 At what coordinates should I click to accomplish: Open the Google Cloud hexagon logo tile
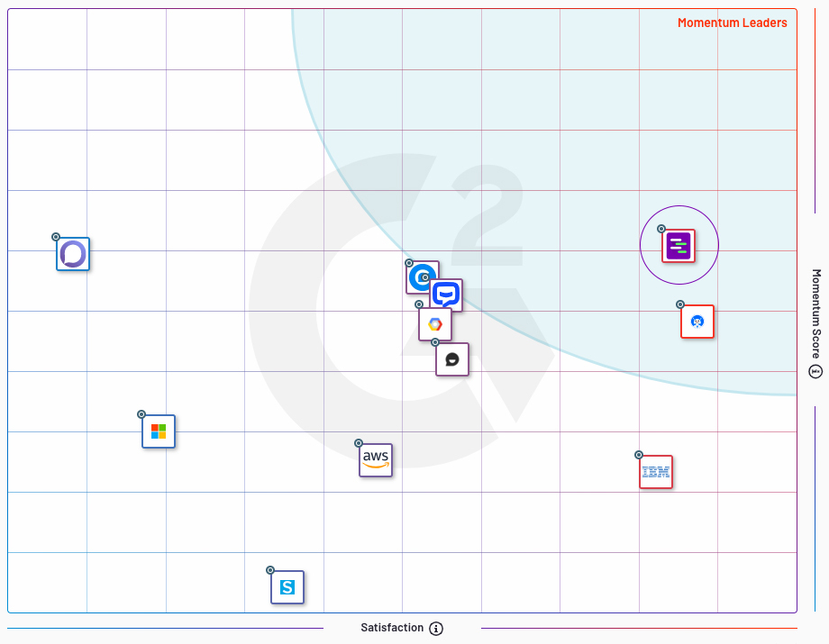[x=435, y=324]
